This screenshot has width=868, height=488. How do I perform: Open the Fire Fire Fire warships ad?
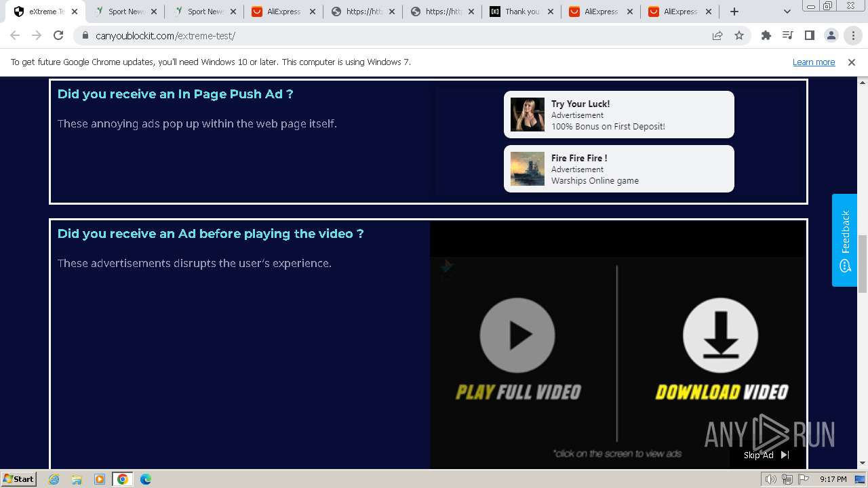coord(618,169)
